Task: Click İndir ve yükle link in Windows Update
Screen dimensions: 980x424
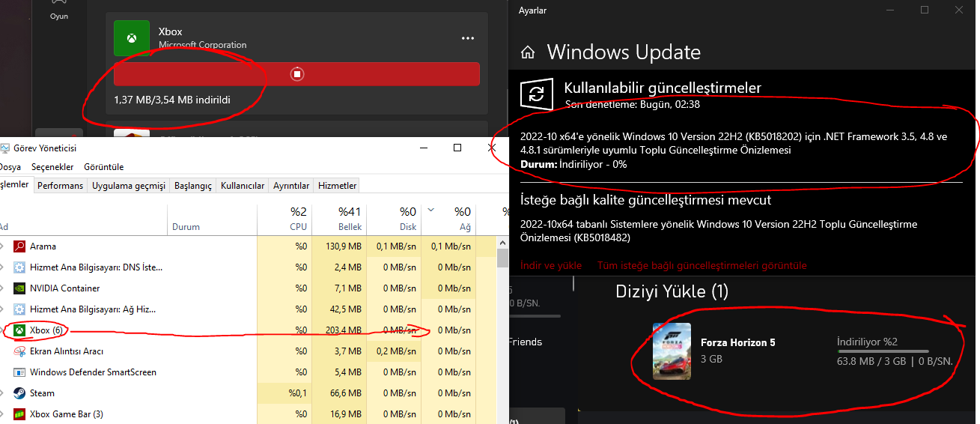Action: (x=550, y=265)
